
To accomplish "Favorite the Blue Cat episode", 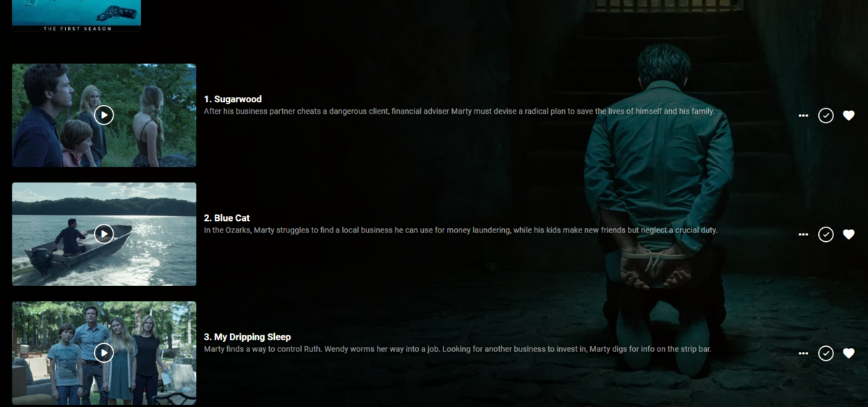I will click(849, 234).
